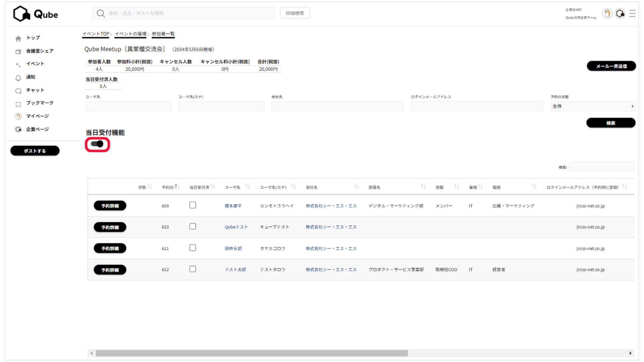644x362 pixels.
Task: Focus the table 検索 input field
Action: tap(602, 167)
